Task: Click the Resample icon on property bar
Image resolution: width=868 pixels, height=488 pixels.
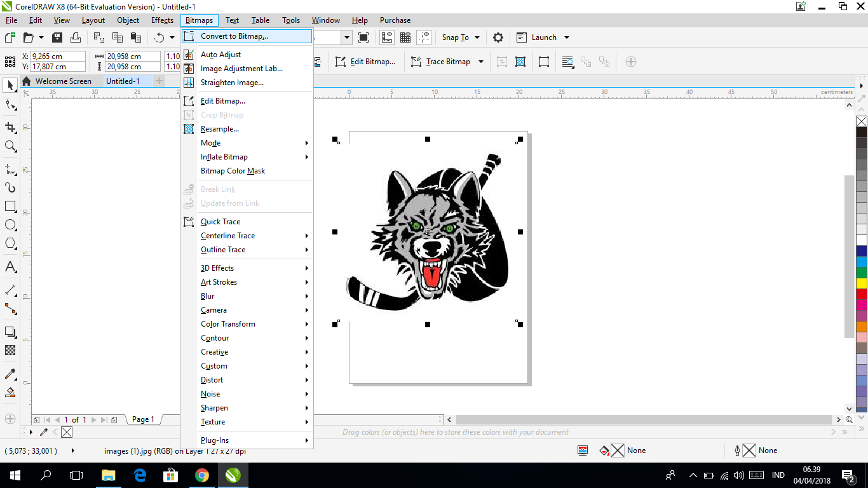Action: 520,62
